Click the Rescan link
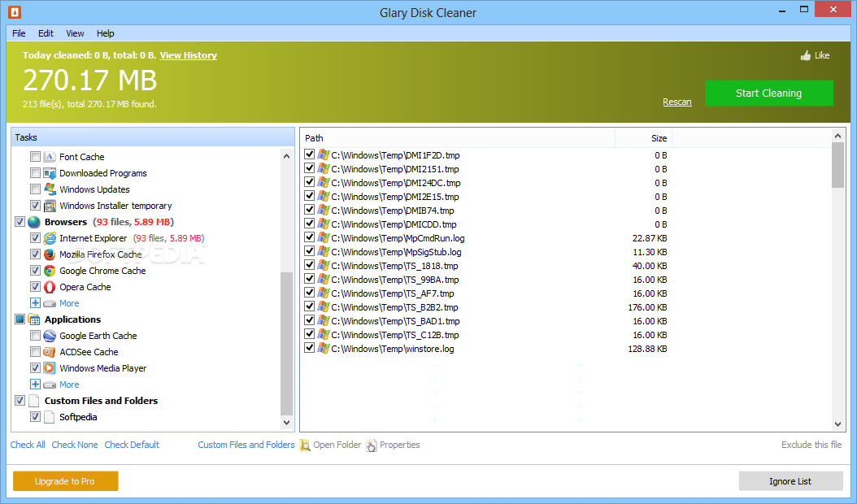The width and height of the screenshot is (857, 504). click(x=677, y=102)
